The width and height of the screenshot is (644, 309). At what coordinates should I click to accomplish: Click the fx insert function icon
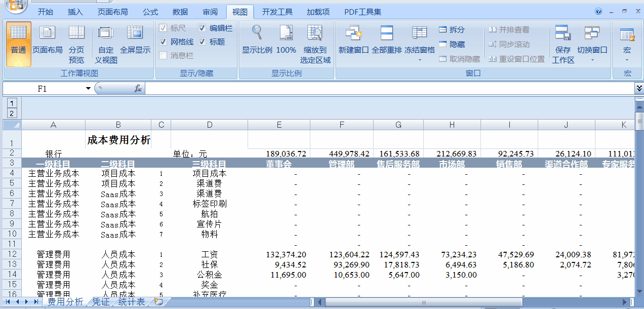(x=138, y=89)
